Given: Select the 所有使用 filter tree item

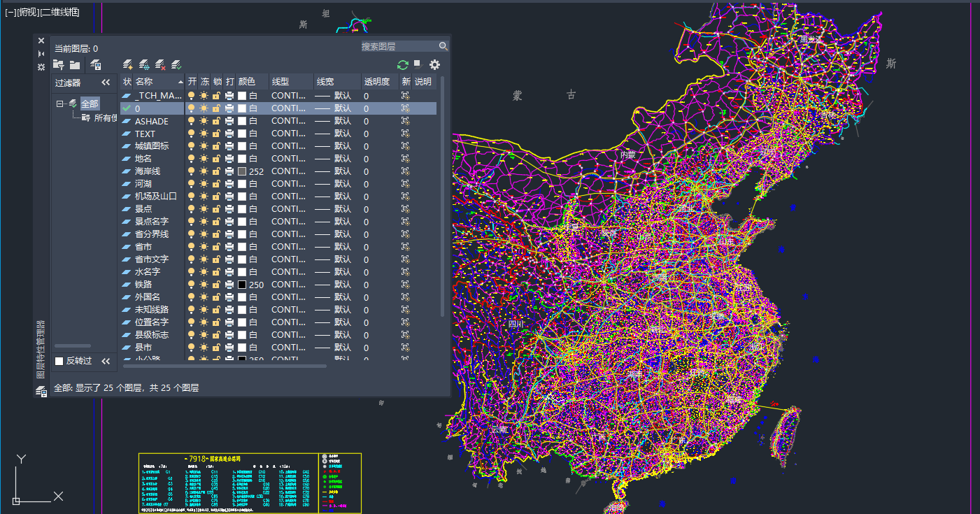Looking at the screenshot, I should pyautogui.click(x=105, y=117).
